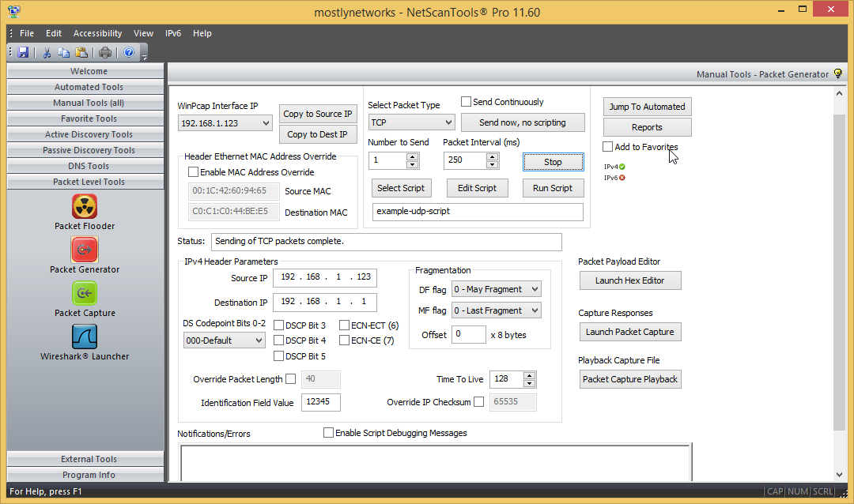854x504 pixels.
Task: Click the Save toolbar icon
Action: (23, 52)
